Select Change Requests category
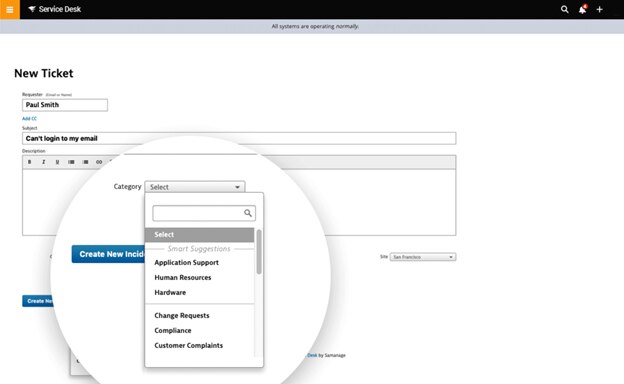Image resolution: width=624 pixels, height=384 pixels. tap(181, 316)
